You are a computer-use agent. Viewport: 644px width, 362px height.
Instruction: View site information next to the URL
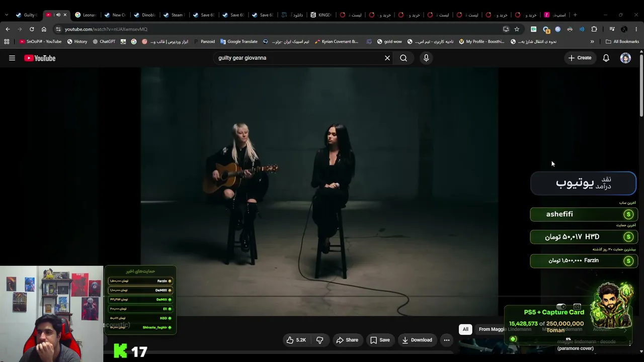58,29
